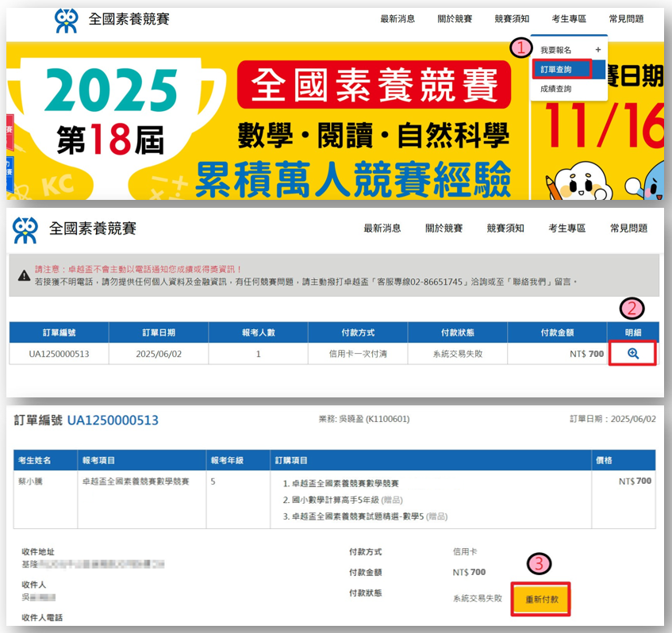This screenshot has height=633, width=672.
Task: Click the red warning 請注意 notice line
Action: (138, 269)
